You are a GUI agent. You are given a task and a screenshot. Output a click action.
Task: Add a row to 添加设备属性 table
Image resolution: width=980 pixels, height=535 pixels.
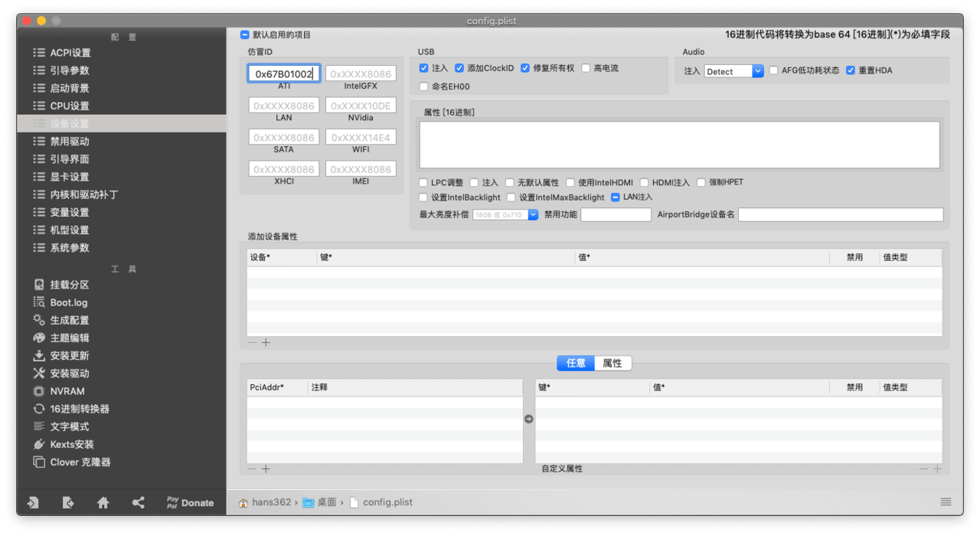(266, 343)
